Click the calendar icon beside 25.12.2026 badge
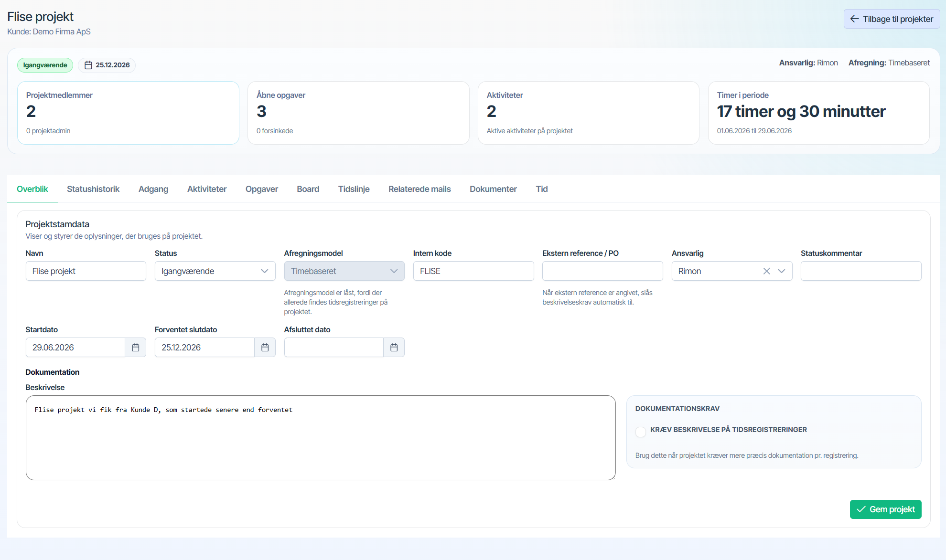Screen dimensions: 946x560 click(88, 65)
